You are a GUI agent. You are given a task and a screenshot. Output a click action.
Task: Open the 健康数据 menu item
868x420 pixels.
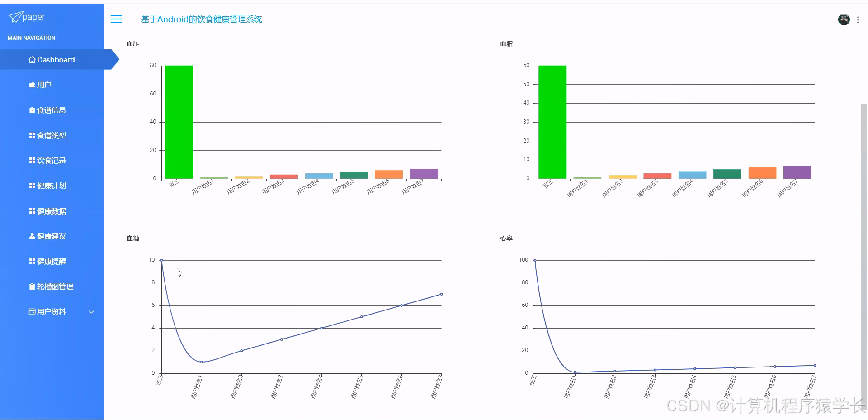coord(52,211)
